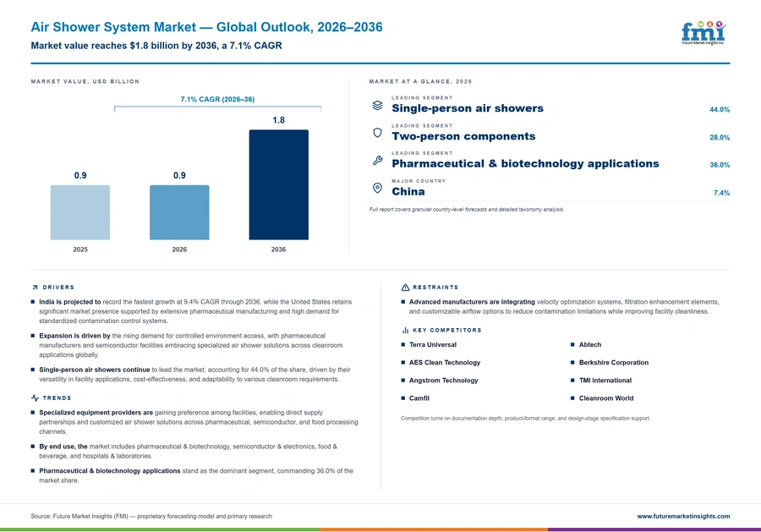
Task: Click the '2025' axis label under the chart
Action: click(80, 250)
